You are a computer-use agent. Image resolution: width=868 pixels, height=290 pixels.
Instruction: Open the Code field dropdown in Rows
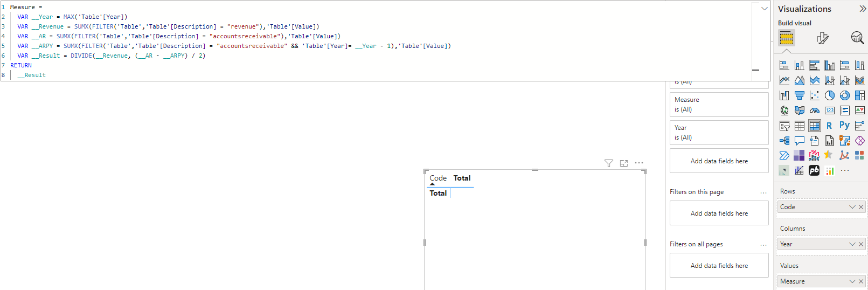852,207
